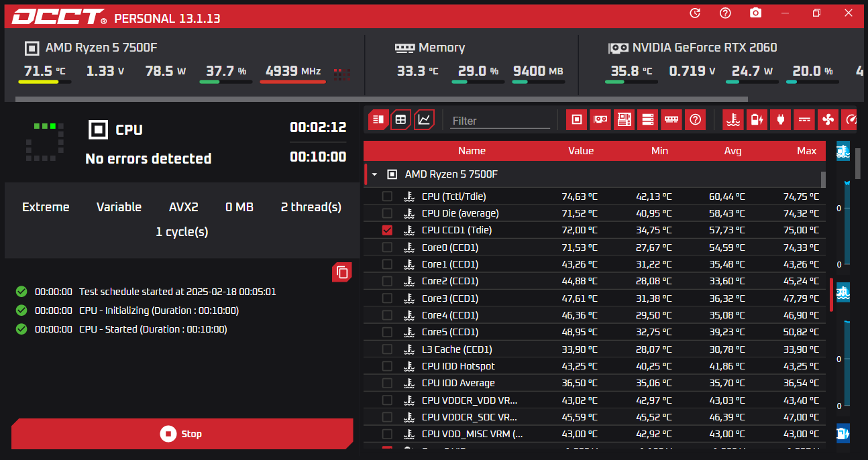The image size is (868, 460).
Task: Filter by gauge speed sensor icon
Action: (850, 120)
